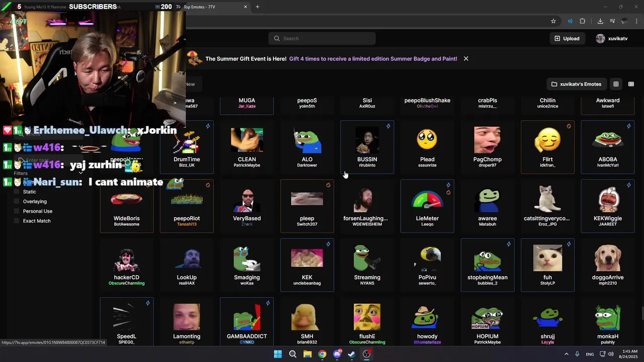Image resolution: width=644 pixels, height=362 pixels.
Task: Click the Upload emote button
Action: coord(567,39)
